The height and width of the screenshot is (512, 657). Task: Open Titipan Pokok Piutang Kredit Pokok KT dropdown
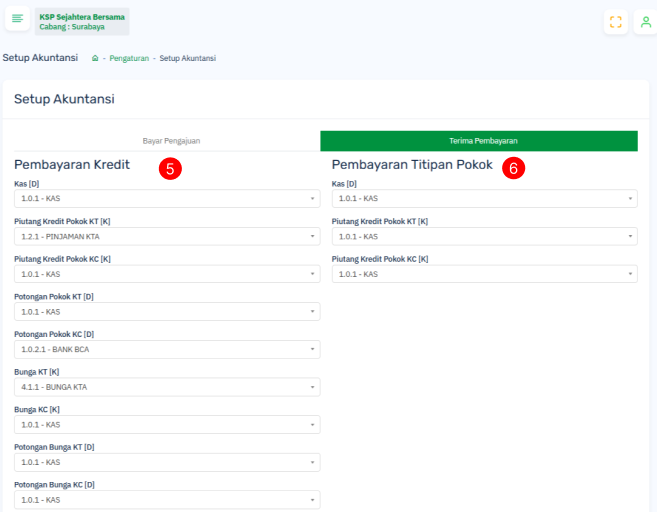(485, 236)
